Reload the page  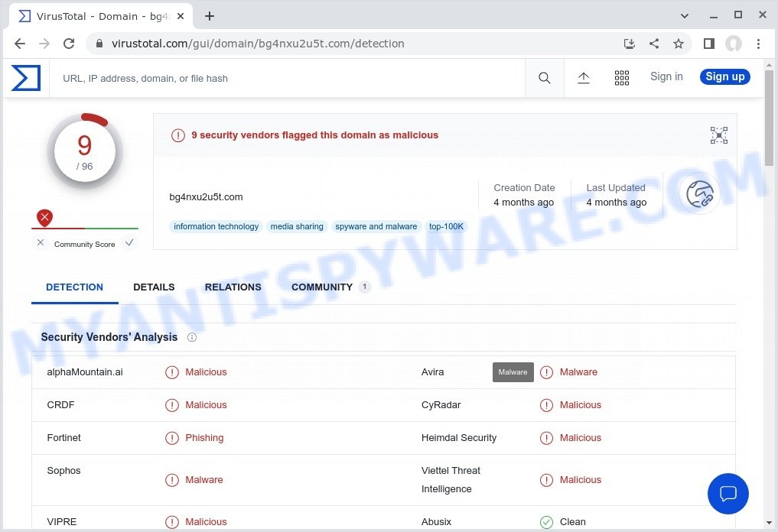tap(69, 44)
